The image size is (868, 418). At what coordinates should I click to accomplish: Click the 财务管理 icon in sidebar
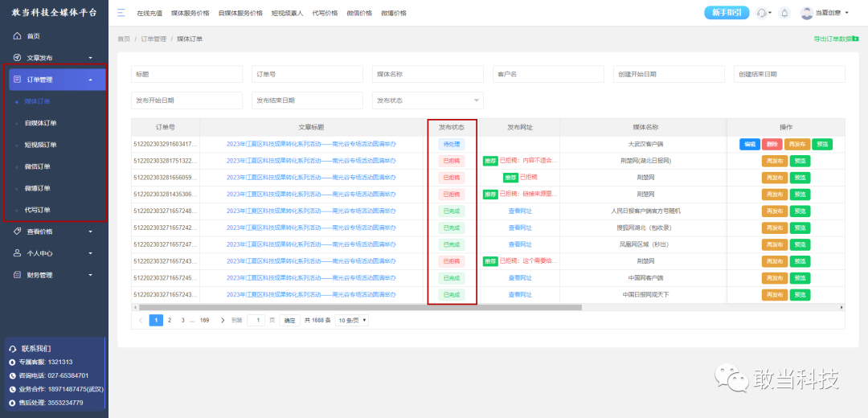pos(17,275)
